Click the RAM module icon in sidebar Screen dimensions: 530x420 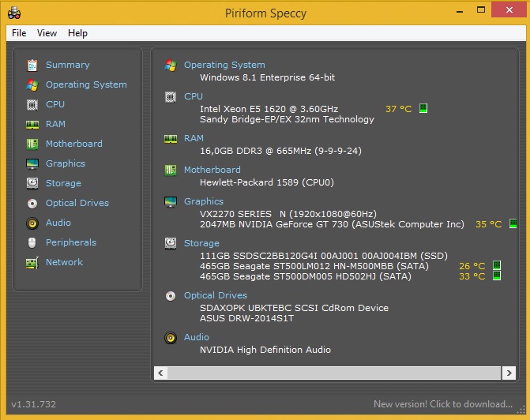pos(32,124)
